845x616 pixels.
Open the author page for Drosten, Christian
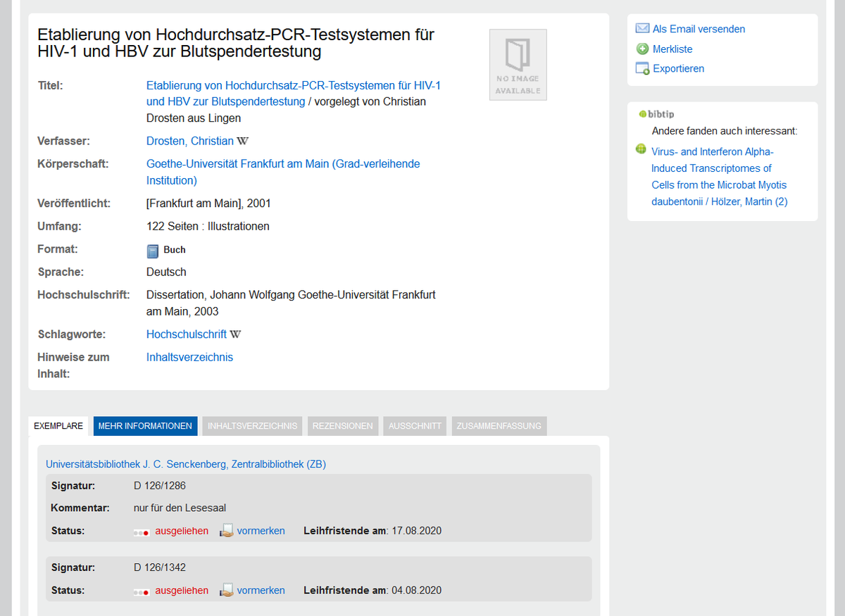(189, 141)
